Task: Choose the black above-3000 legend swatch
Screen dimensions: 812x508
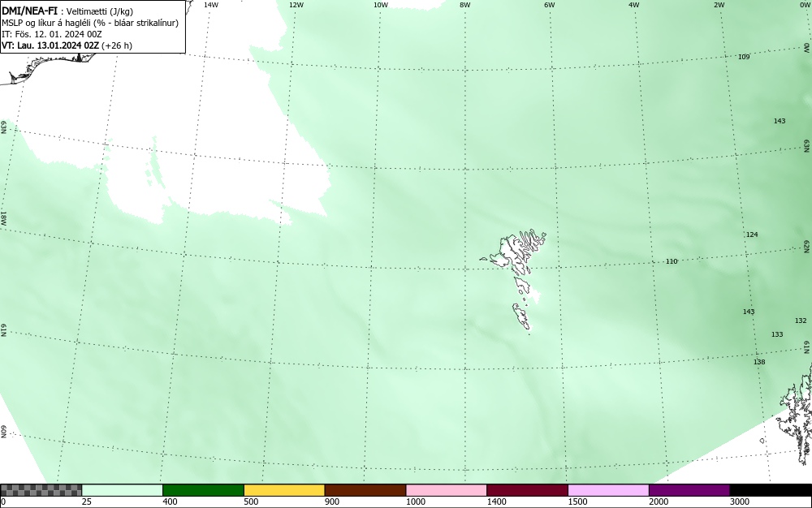Action: (771, 490)
